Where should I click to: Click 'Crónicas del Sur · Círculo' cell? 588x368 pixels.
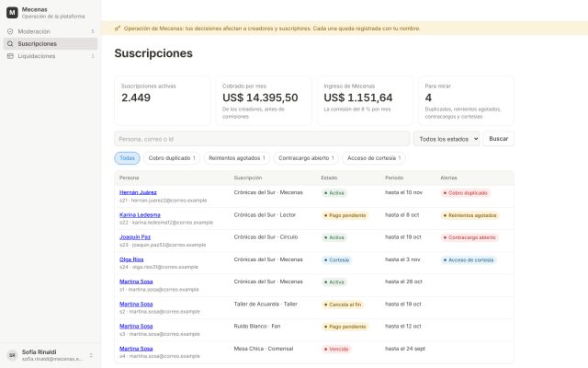pos(266,237)
